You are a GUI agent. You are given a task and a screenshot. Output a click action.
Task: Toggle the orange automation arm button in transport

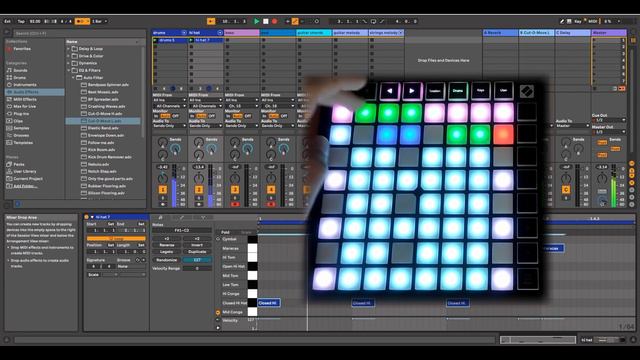pos(295,21)
